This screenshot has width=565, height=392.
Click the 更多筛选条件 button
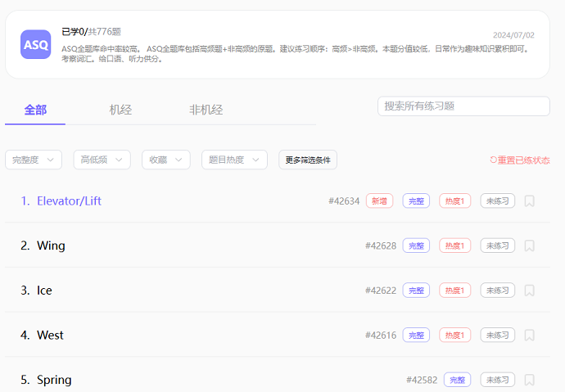tap(308, 160)
